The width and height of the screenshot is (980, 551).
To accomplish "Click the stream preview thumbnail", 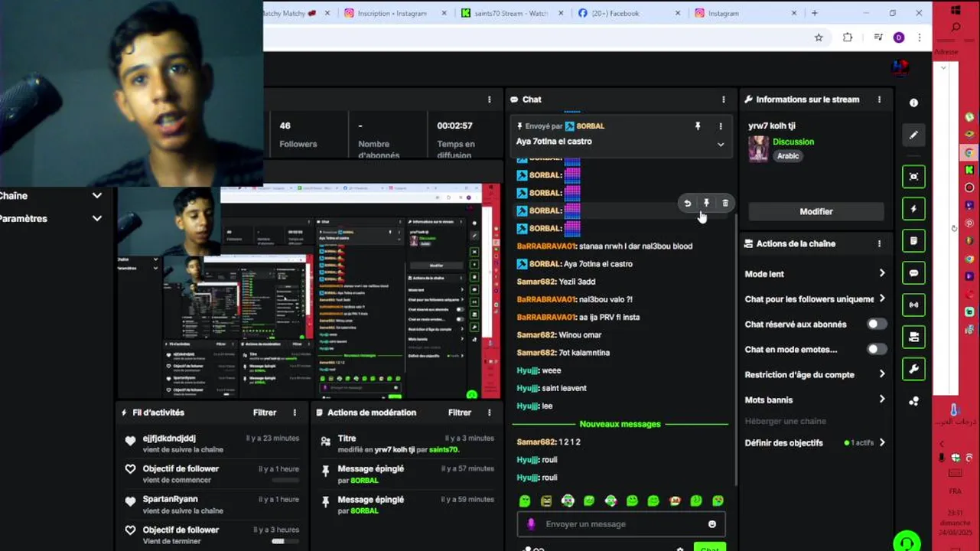I will (x=309, y=292).
